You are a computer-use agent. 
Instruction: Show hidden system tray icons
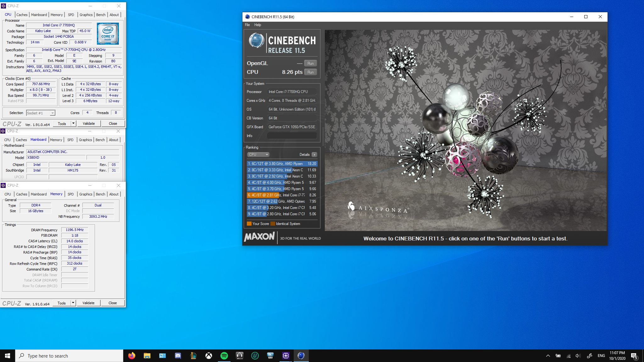tap(548, 356)
